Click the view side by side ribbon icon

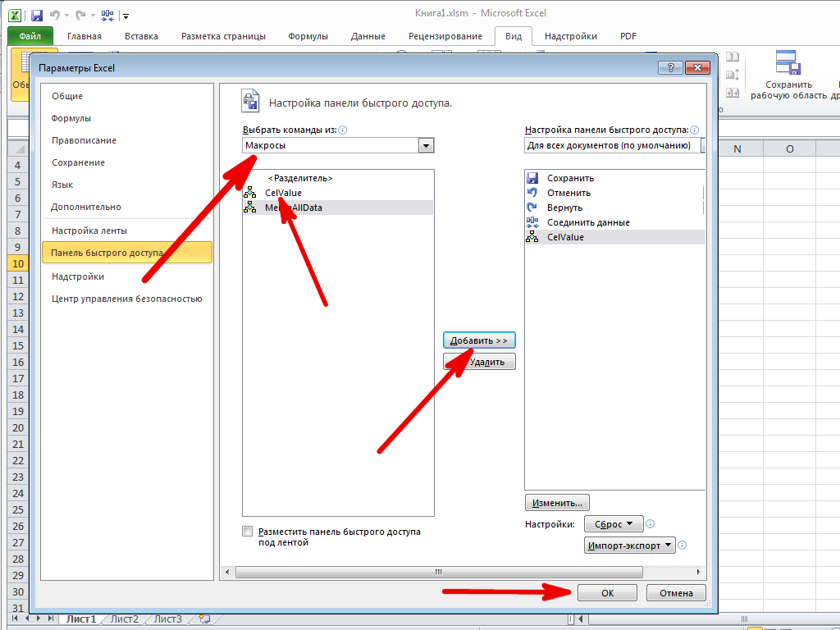[x=733, y=57]
